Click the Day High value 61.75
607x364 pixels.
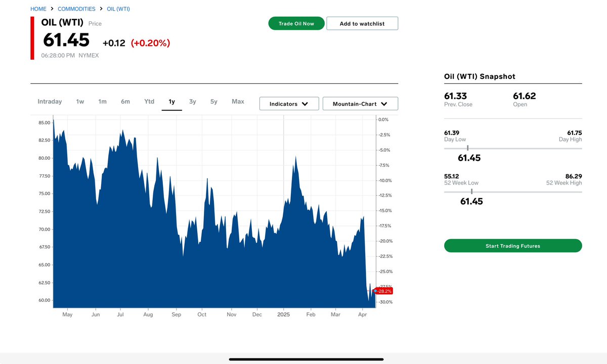(575, 133)
